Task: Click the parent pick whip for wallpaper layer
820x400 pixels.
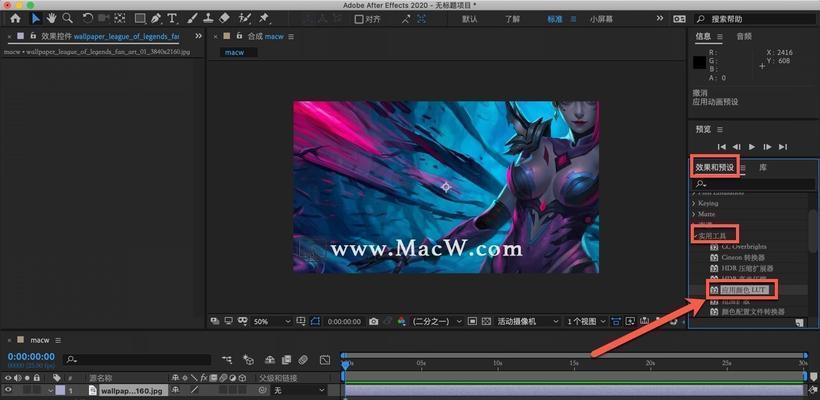Action: coord(263,390)
